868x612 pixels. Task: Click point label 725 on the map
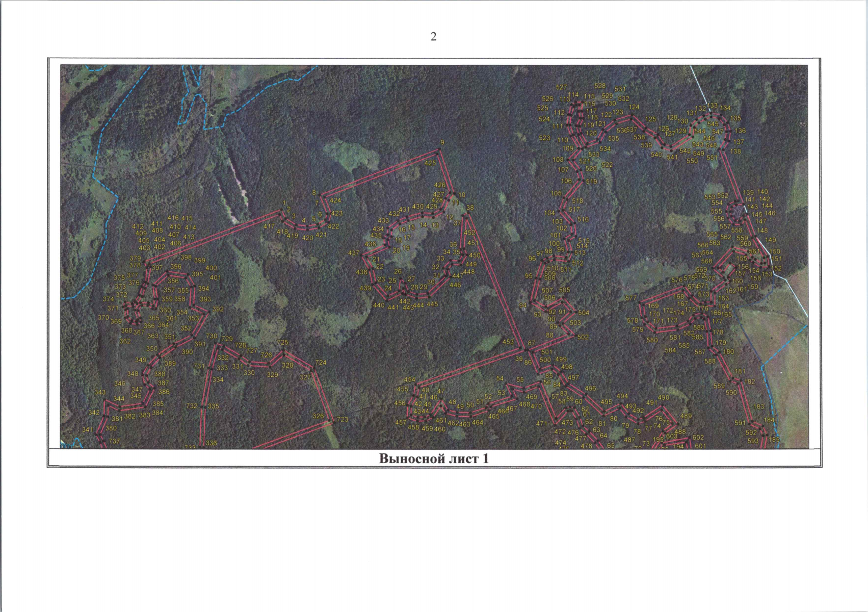[282, 343]
